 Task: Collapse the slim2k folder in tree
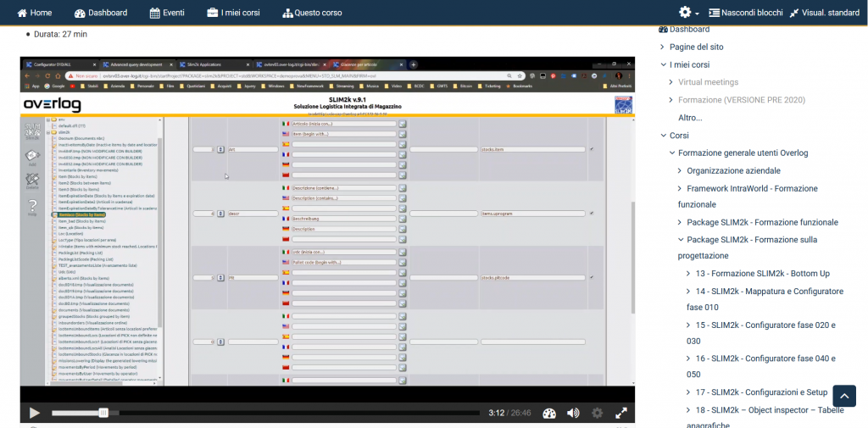(x=48, y=132)
